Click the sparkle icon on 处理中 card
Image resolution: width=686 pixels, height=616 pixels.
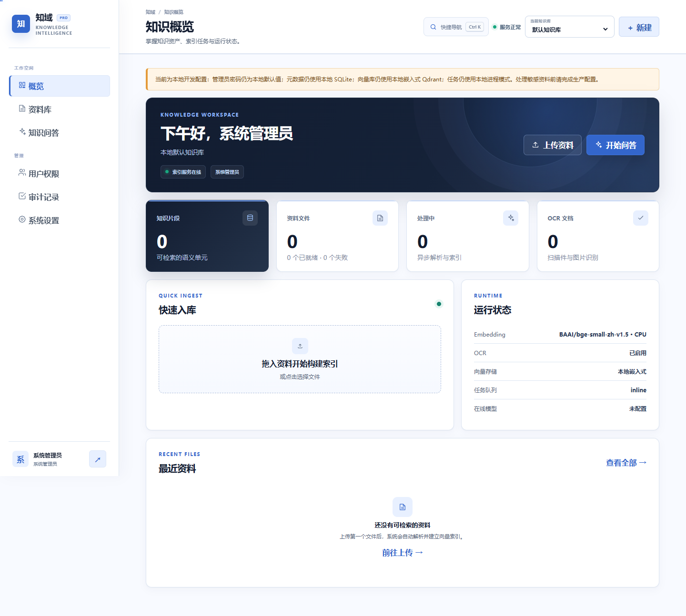pyautogui.click(x=511, y=218)
